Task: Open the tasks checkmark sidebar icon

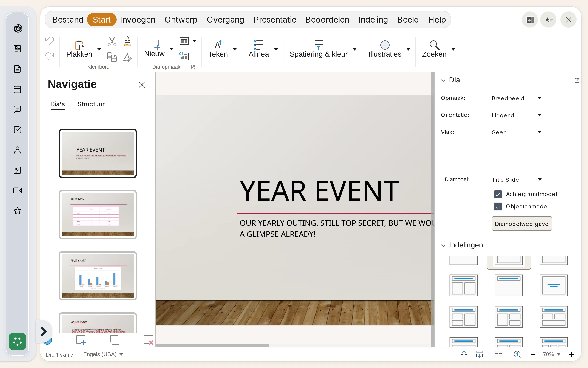Action: click(17, 130)
